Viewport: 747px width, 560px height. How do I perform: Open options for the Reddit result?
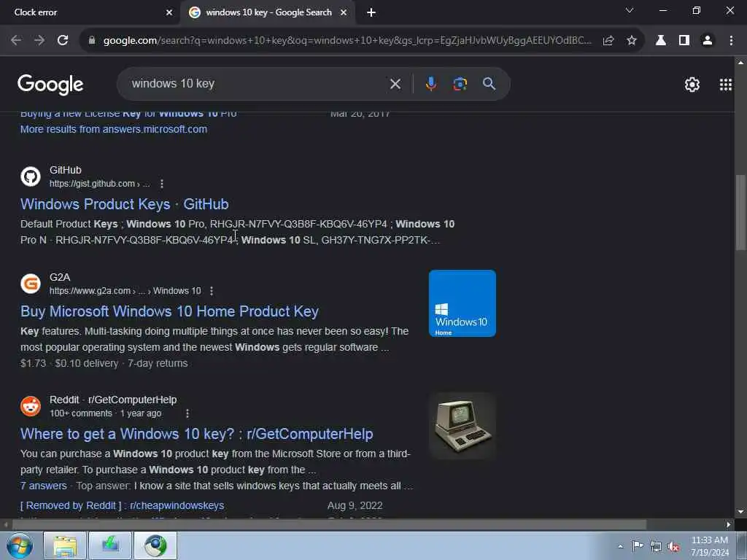187,413
